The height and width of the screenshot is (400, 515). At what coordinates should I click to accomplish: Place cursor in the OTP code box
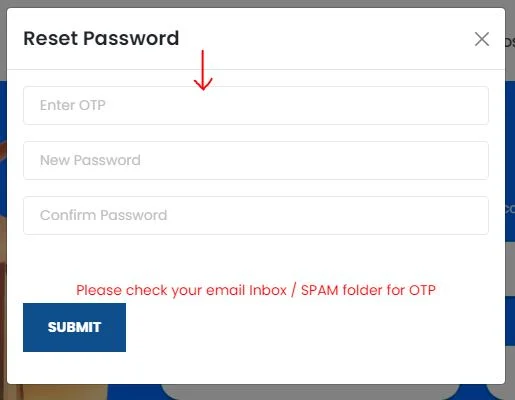(x=256, y=105)
